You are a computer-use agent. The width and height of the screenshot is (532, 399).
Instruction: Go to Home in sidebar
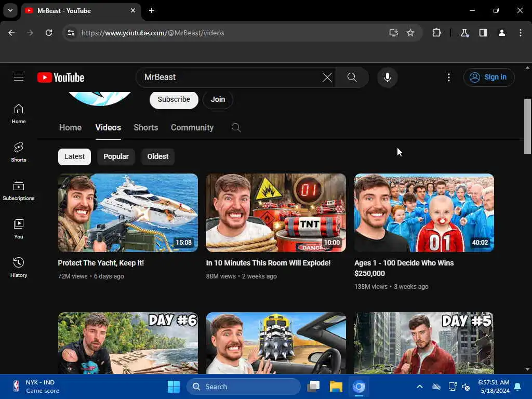19,114
